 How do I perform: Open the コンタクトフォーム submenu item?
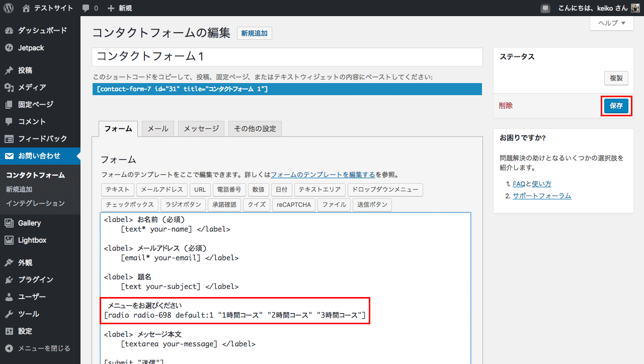tap(35, 175)
